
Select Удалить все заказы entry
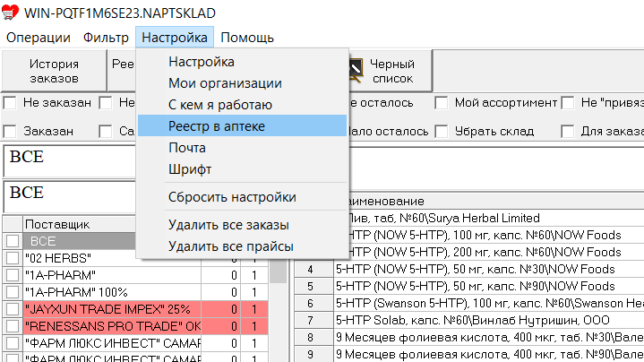243,225
